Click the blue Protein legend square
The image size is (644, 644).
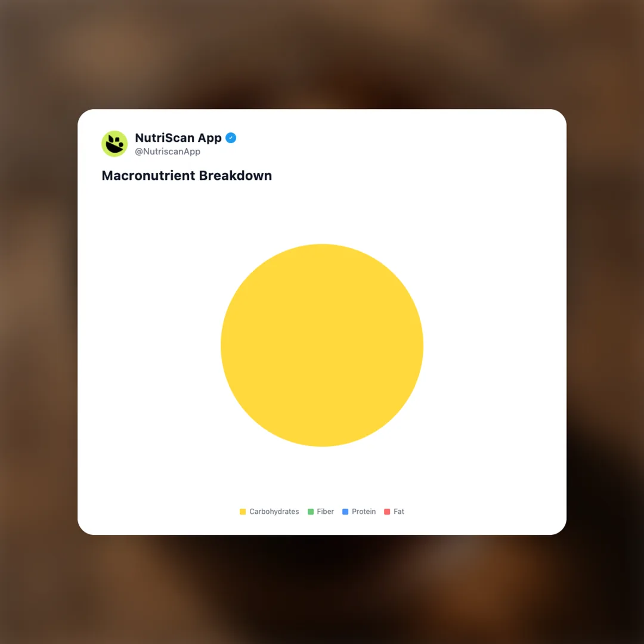coord(345,512)
